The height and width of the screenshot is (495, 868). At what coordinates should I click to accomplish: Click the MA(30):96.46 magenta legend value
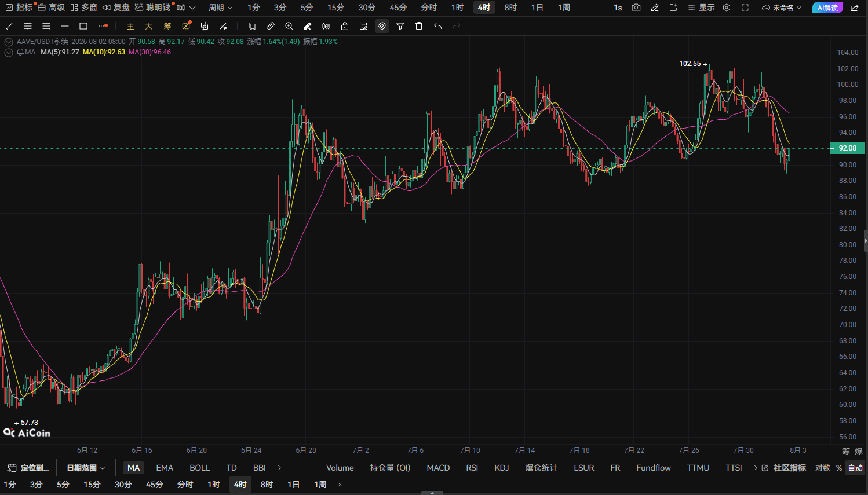149,52
